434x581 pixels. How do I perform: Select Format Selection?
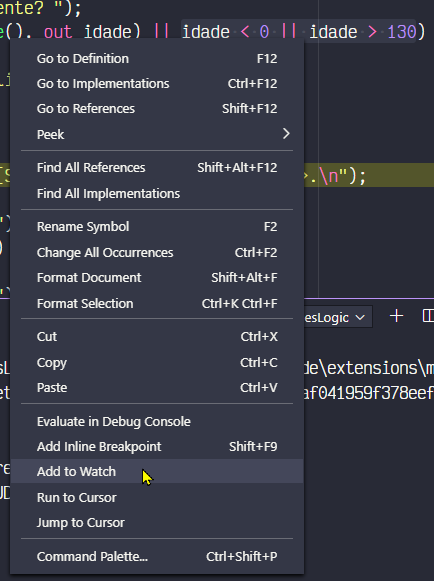point(157,303)
